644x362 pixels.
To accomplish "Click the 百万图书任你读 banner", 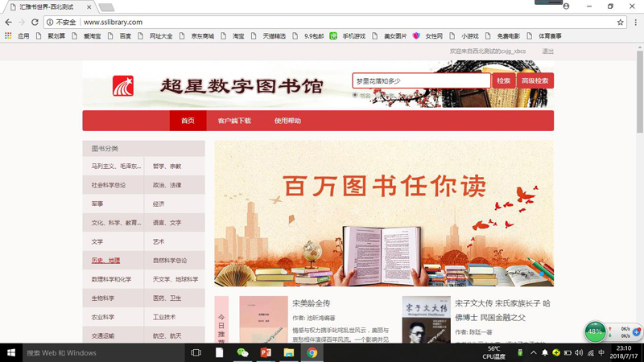I will 384,213.
